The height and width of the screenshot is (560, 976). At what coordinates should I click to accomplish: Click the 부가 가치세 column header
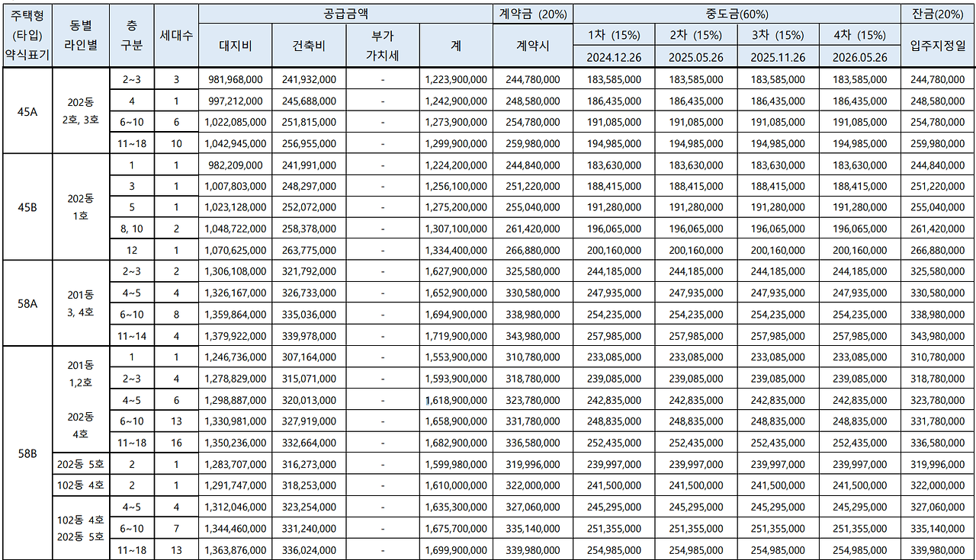point(382,46)
